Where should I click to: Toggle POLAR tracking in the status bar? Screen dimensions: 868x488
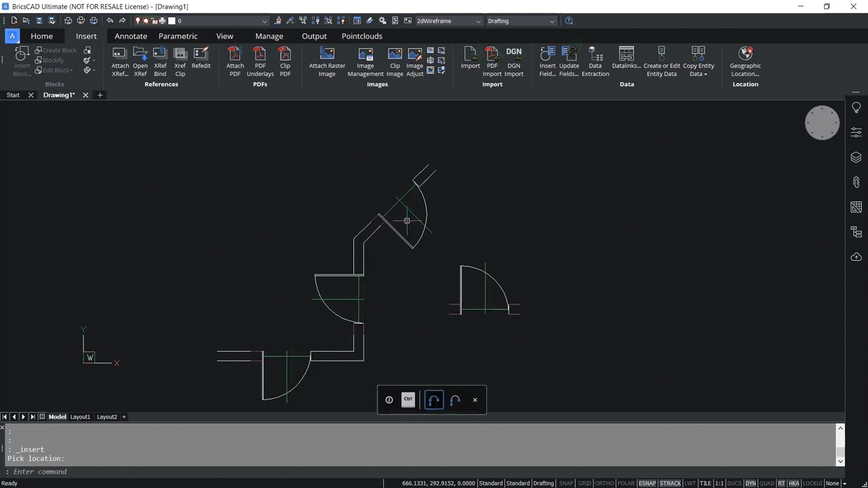coord(626,483)
